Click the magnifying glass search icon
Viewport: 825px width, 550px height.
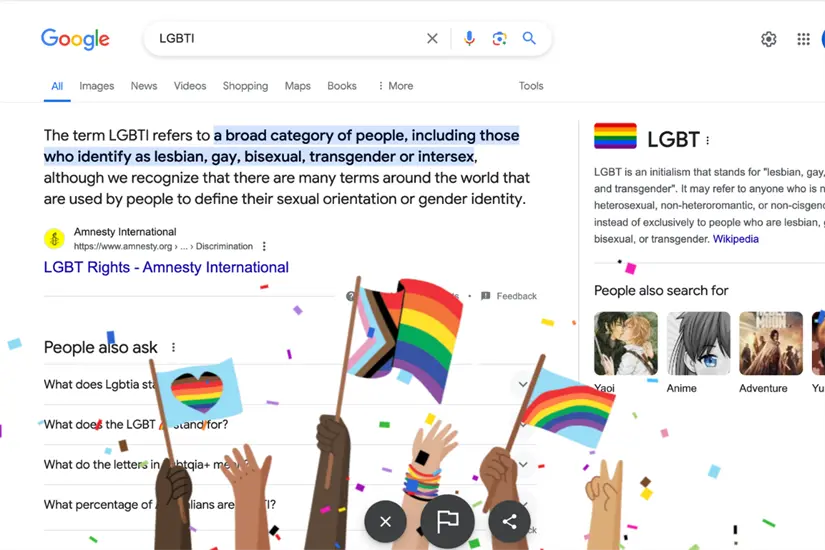click(529, 38)
